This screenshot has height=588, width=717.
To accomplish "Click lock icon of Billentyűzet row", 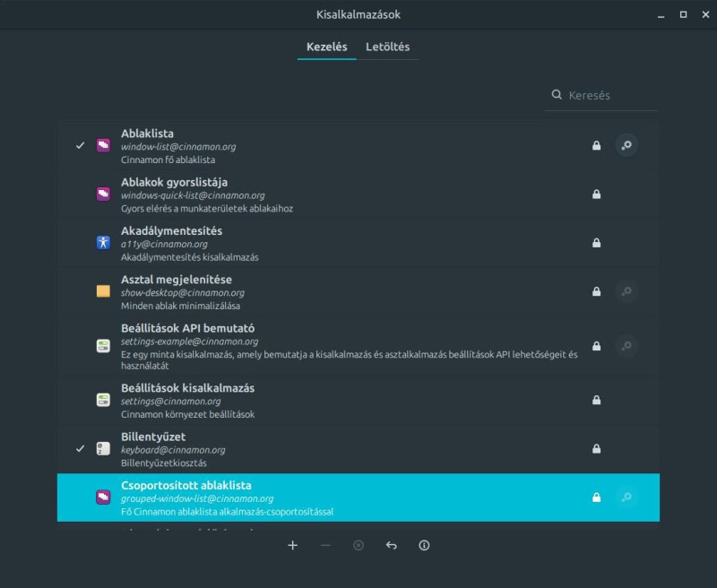I will [x=596, y=448].
